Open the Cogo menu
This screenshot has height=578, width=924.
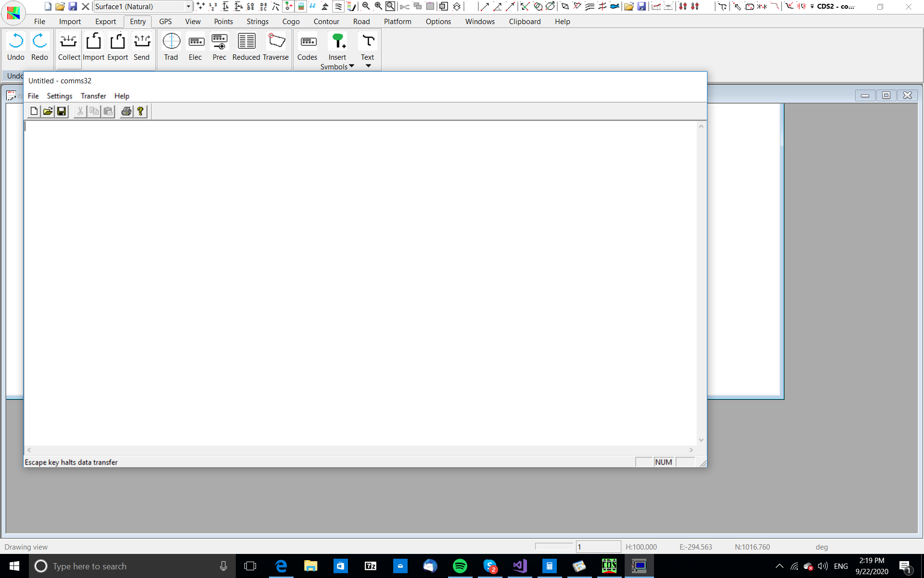coord(291,22)
